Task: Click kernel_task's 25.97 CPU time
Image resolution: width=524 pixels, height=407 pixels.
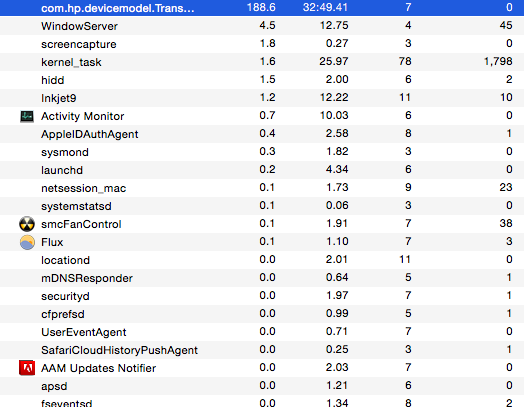Action: pyautogui.click(x=334, y=61)
